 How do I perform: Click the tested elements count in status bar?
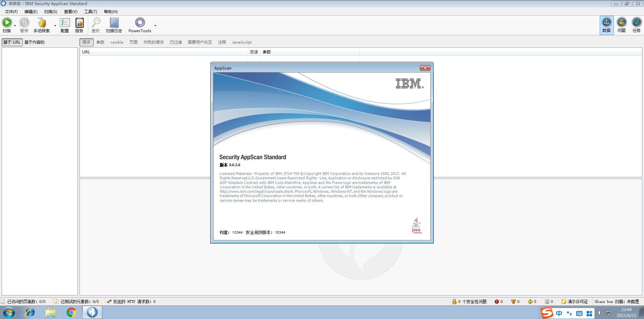[x=77, y=302]
